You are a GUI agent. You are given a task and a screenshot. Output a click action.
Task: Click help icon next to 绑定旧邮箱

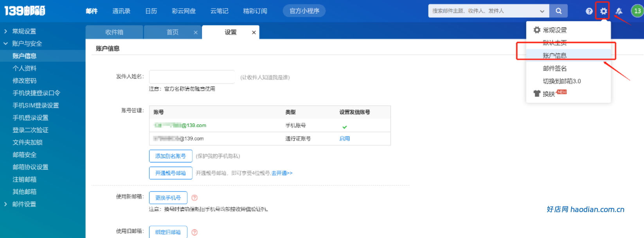click(194, 232)
